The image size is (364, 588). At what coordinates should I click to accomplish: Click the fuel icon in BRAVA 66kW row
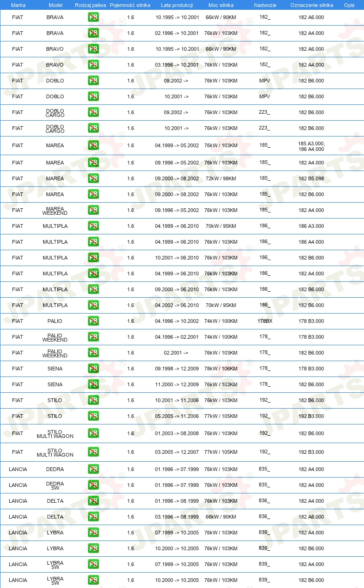[x=93, y=17]
